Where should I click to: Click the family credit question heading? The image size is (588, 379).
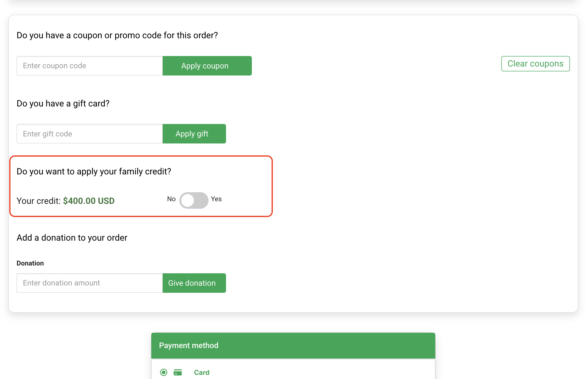coord(94,171)
